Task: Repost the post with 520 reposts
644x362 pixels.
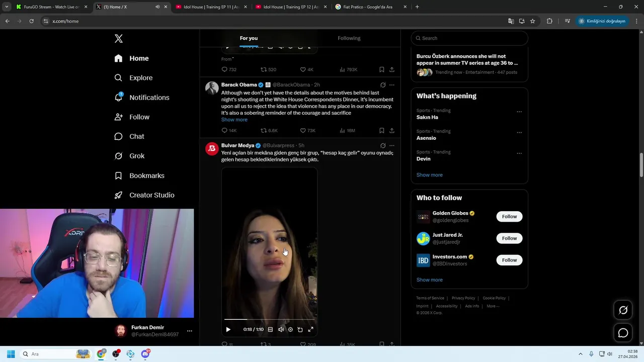Action: 268,69
